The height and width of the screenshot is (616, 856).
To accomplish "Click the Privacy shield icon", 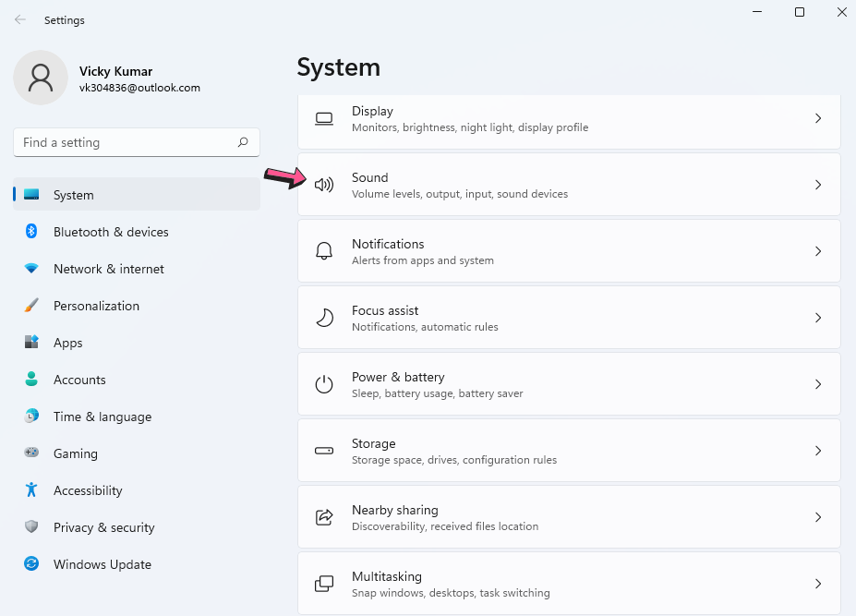I will (x=31, y=526).
